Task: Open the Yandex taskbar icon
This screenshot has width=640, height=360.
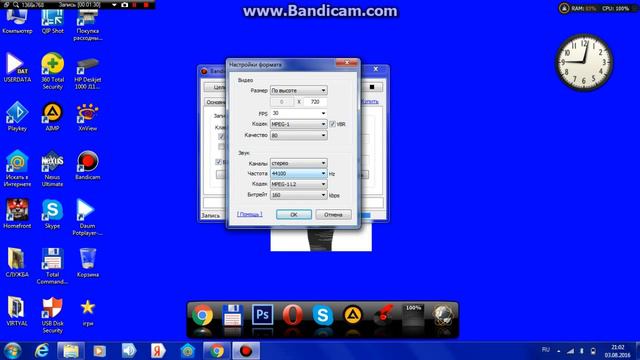Action: (158, 351)
